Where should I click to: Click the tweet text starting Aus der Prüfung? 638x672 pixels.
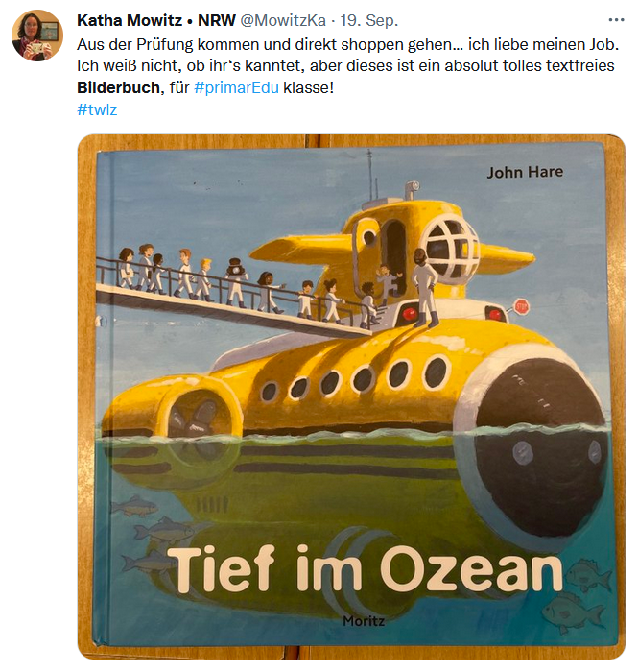point(347,65)
